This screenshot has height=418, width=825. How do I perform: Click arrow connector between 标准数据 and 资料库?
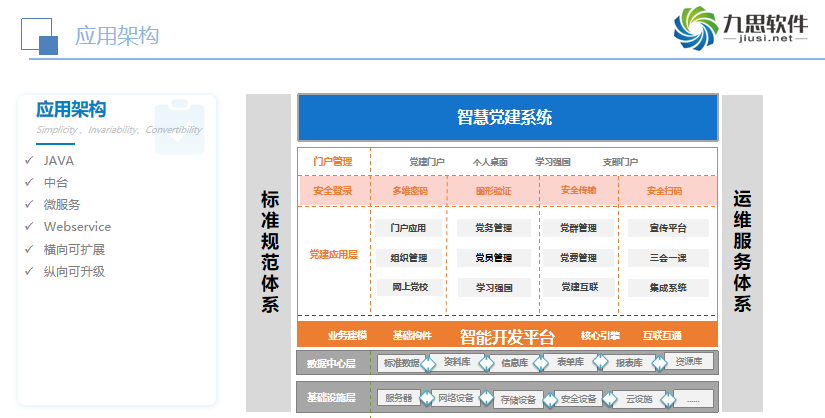(x=430, y=362)
